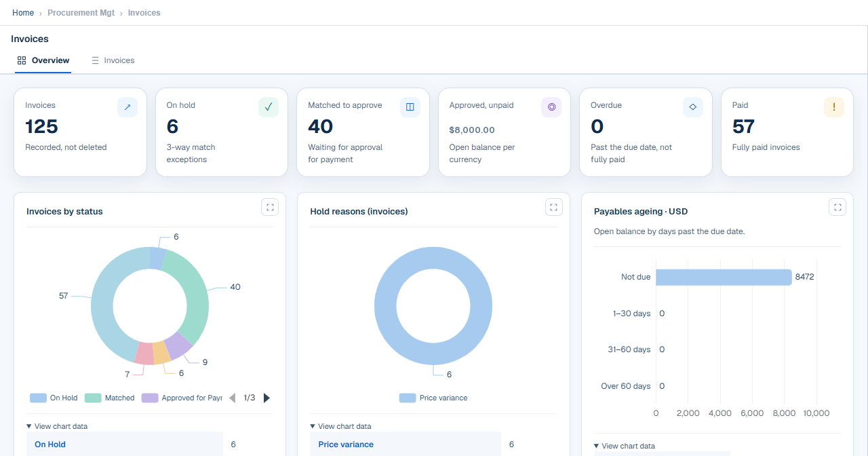Image resolution: width=868 pixels, height=456 pixels.
Task: Open the Approved, unpaid $8,000.00 card
Action: click(x=505, y=132)
